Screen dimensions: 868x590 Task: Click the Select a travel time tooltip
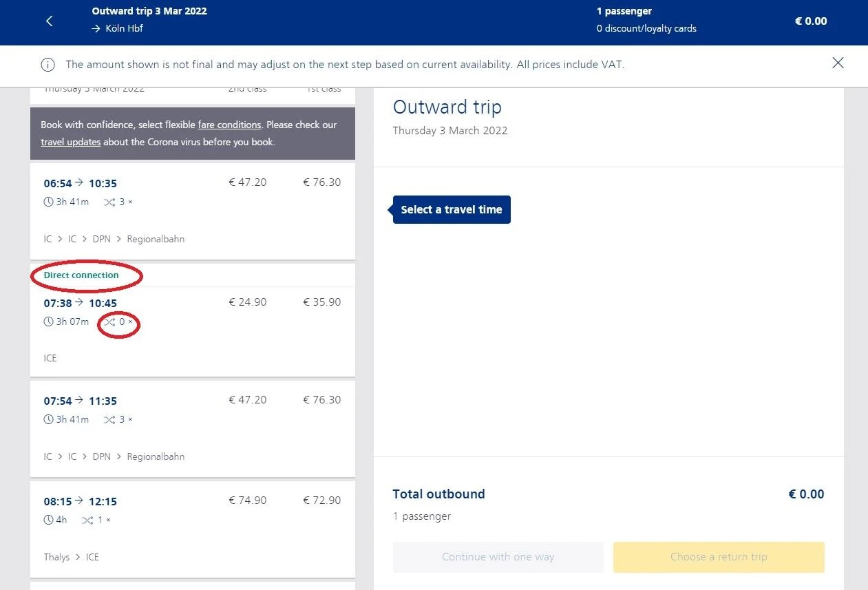(x=452, y=209)
